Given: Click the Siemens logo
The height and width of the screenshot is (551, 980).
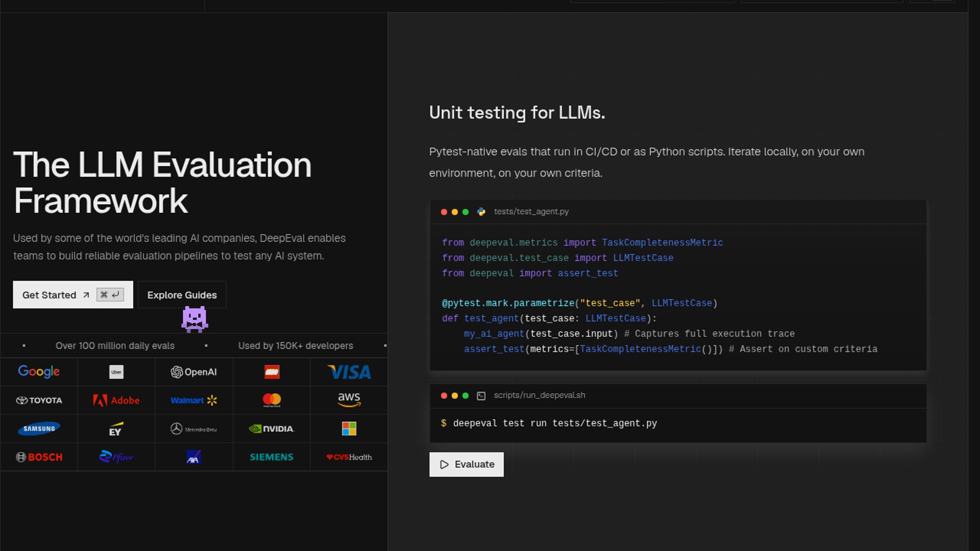Looking at the screenshot, I should (x=272, y=457).
